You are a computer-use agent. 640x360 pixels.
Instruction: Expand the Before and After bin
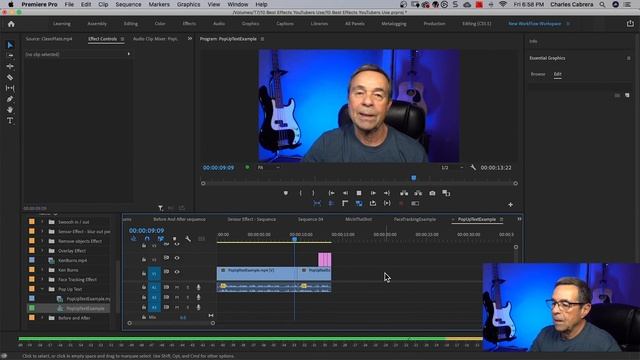(42, 318)
